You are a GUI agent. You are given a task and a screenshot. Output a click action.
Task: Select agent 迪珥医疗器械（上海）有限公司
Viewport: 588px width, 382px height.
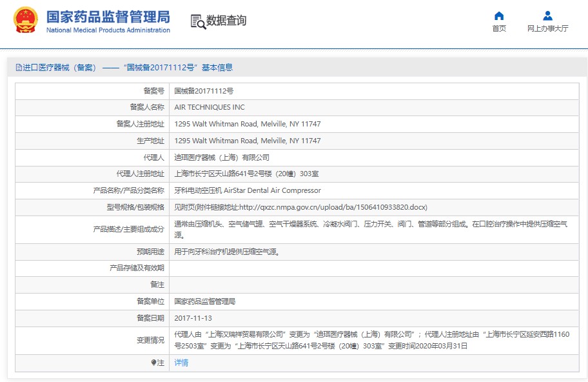[x=222, y=157]
